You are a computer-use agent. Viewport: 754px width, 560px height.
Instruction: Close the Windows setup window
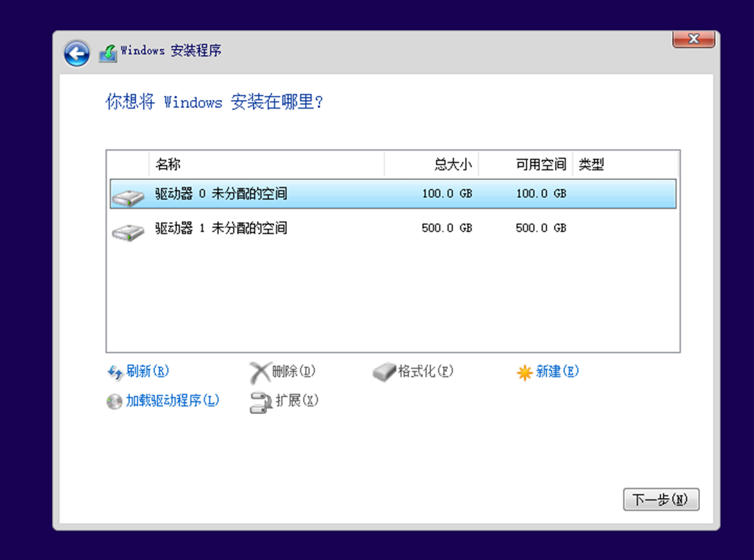tap(693, 39)
